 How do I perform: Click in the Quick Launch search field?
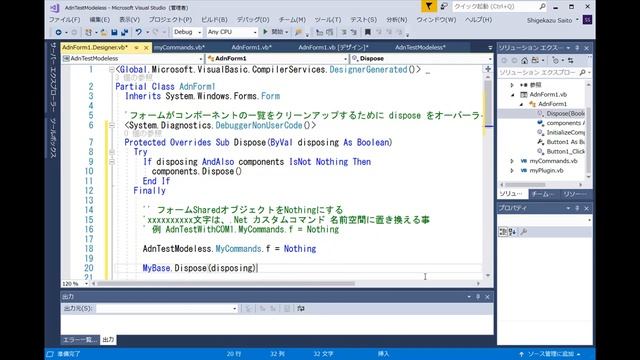pyautogui.click(x=496, y=7)
